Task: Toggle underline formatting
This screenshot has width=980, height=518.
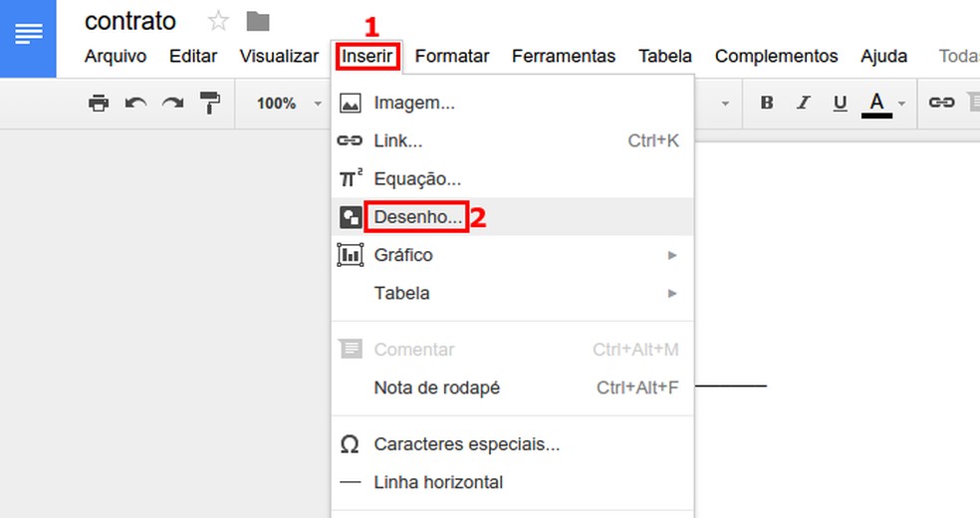Action: click(x=840, y=103)
